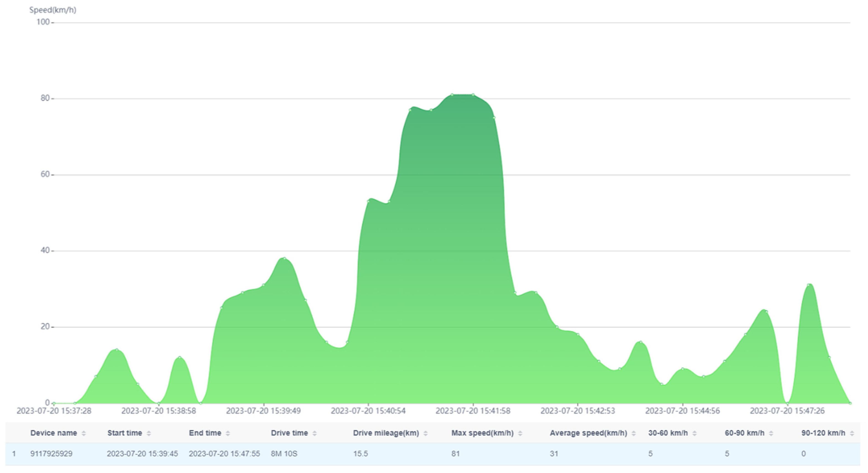
Task: Click sort icon next to Start time
Action: click(149, 434)
